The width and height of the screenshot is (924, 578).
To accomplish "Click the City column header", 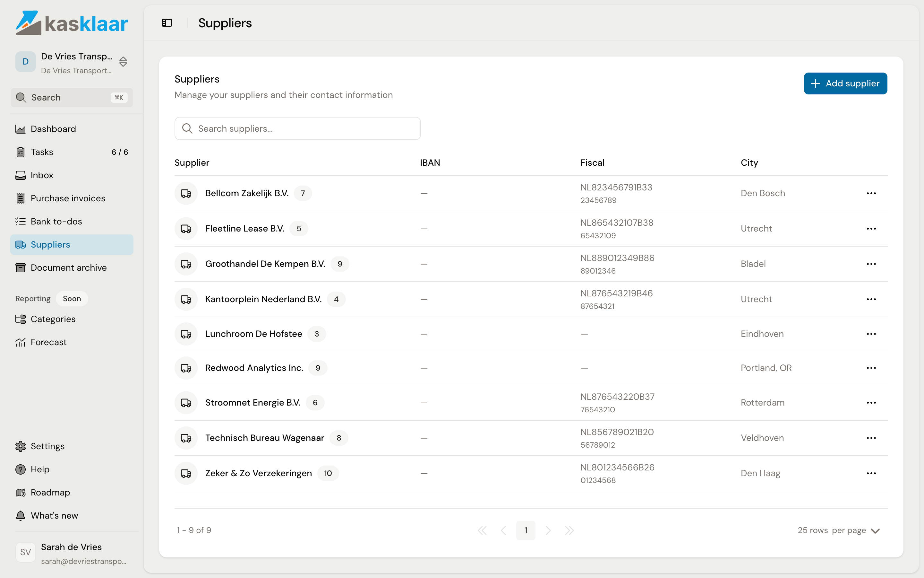I will 749,163.
